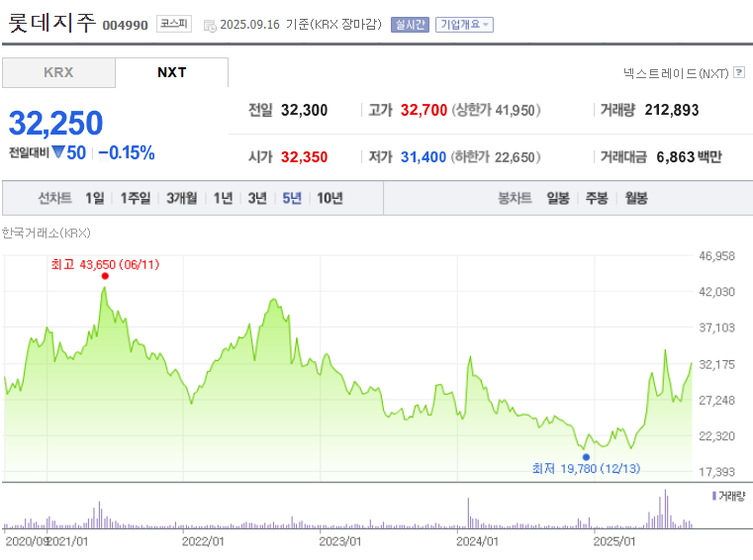Switch to 주봉 candlestick chart
753x560 pixels.
point(597,198)
